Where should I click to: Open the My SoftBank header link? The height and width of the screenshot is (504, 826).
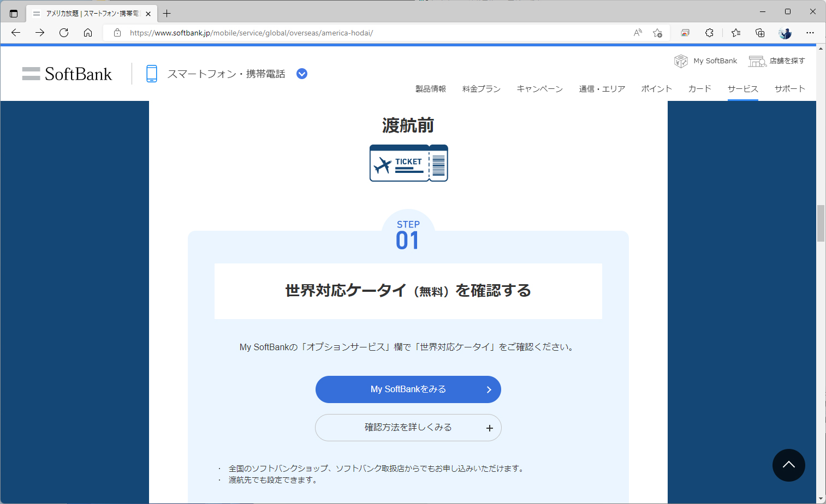point(705,61)
